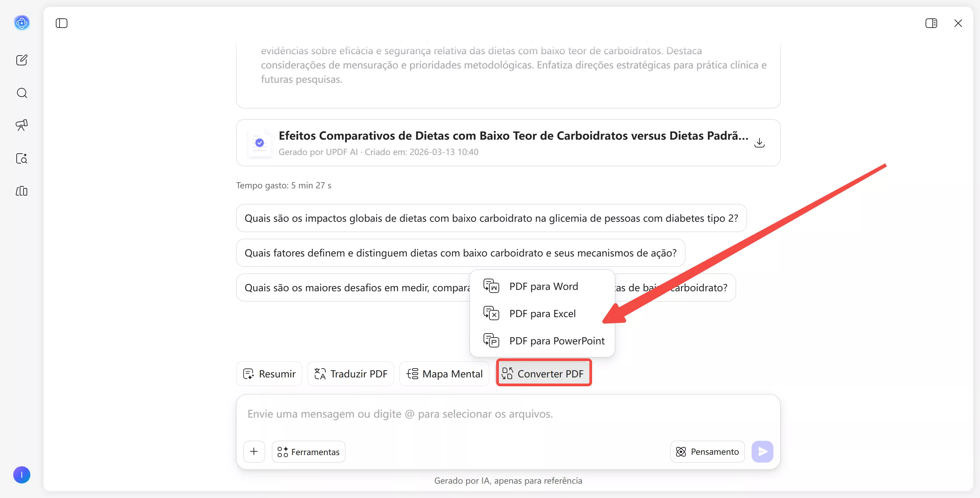Collapse the Converter PDF dropdown

pos(543,373)
